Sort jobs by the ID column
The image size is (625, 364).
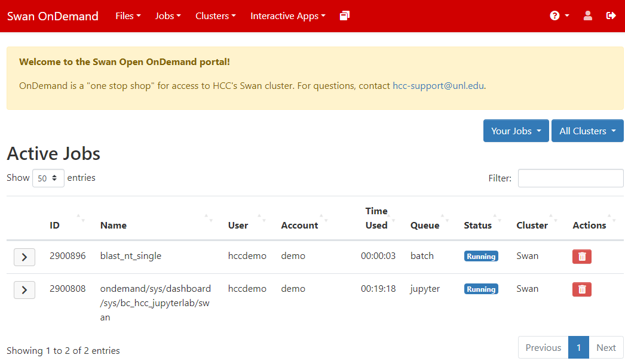(55, 226)
